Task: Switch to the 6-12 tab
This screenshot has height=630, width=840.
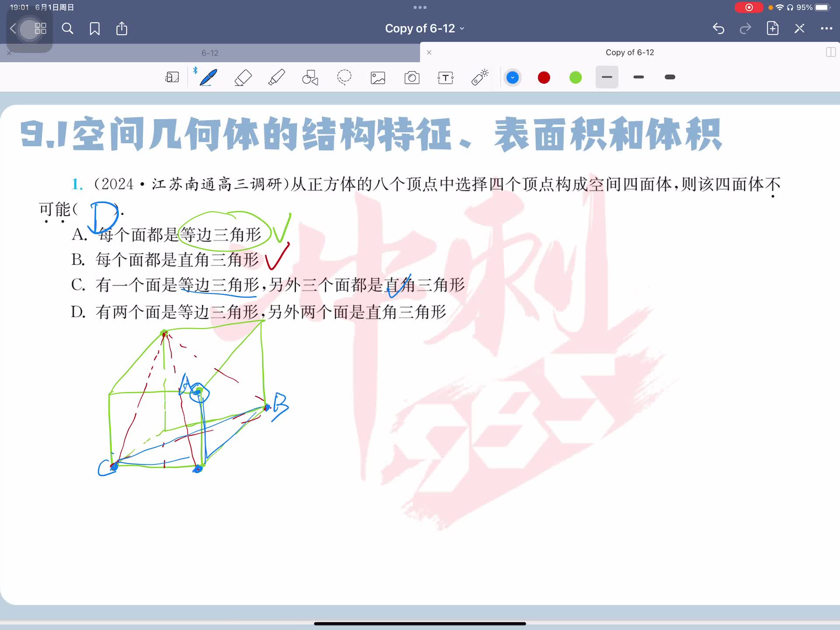Action: tap(210, 53)
